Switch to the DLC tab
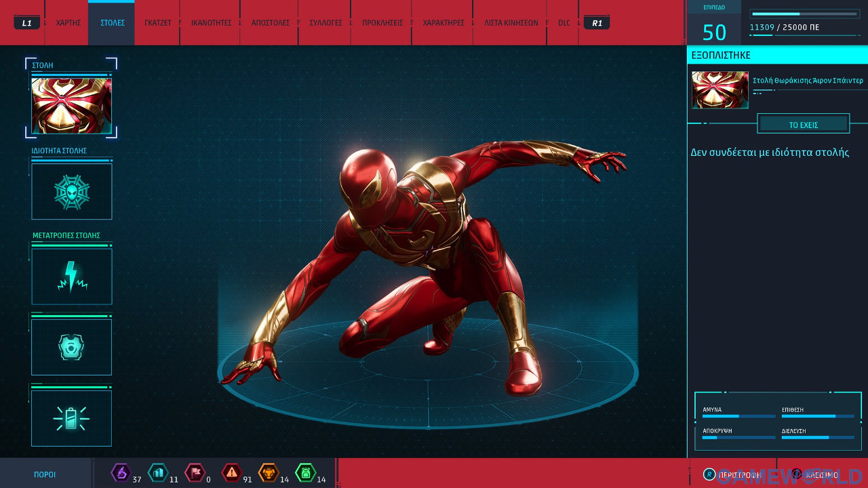 (x=564, y=23)
